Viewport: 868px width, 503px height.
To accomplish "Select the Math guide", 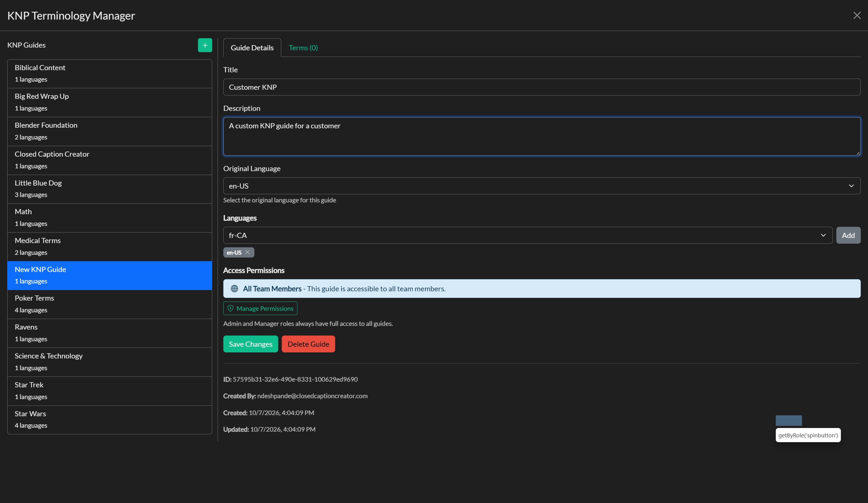I will pyautogui.click(x=109, y=218).
